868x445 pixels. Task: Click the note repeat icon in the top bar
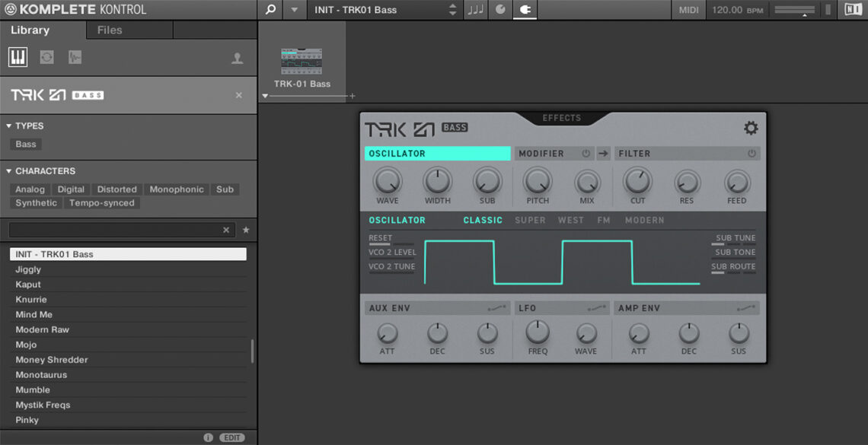pyautogui.click(x=475, y=10)
